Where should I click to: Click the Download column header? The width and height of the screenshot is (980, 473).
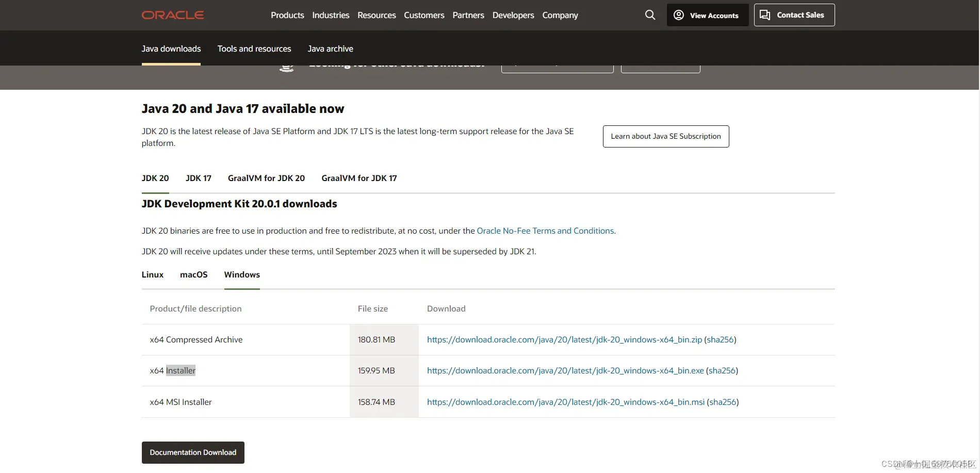click(446, 308)
